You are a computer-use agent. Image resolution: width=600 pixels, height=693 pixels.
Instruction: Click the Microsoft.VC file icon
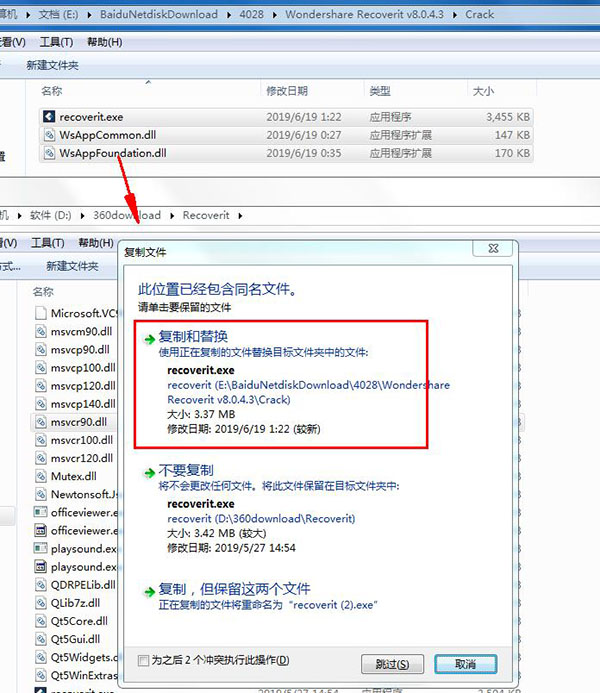click(41, 313)
